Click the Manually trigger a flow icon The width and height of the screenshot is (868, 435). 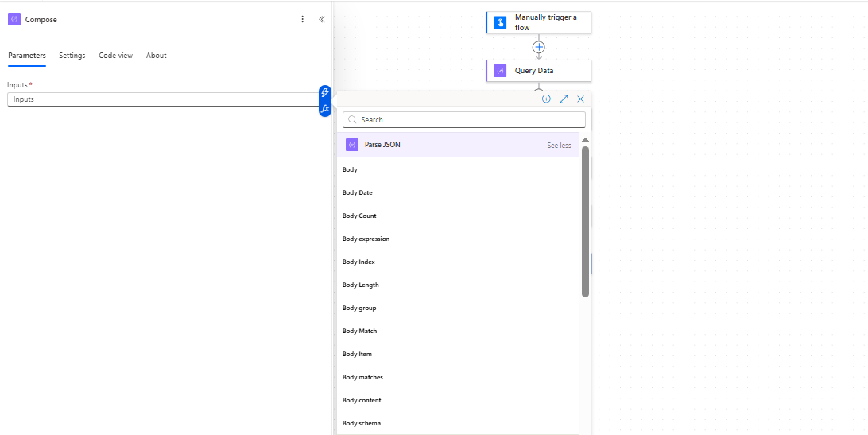pos(500,22)
